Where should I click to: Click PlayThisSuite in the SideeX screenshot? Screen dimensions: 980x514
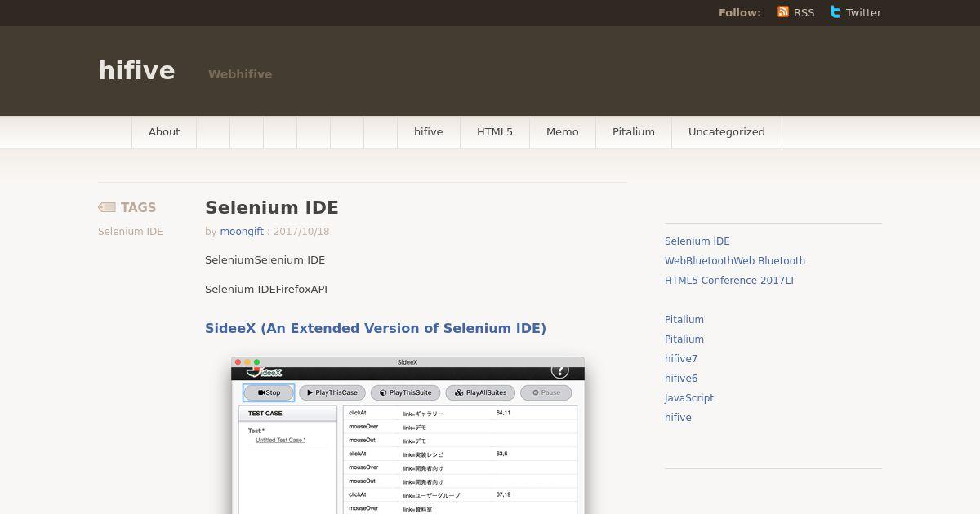(406, 392)
